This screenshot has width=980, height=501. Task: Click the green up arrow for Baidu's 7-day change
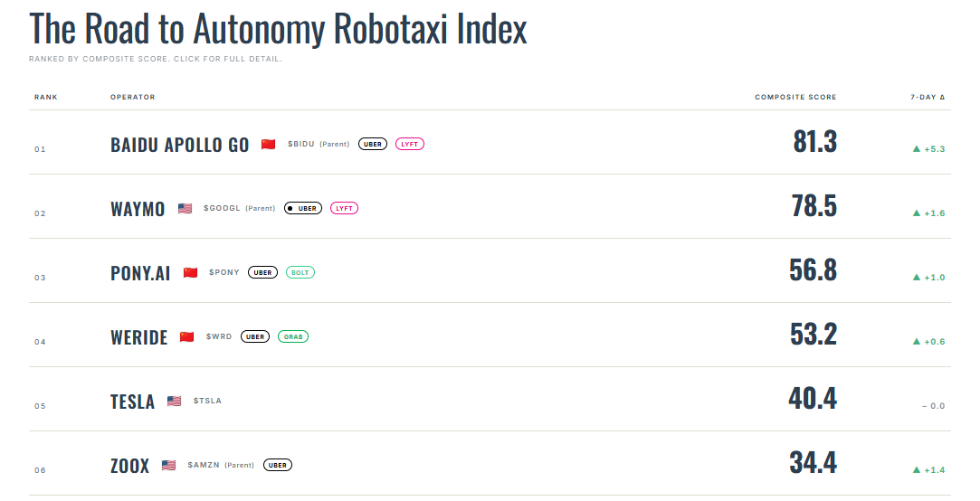tap(917, 148)
